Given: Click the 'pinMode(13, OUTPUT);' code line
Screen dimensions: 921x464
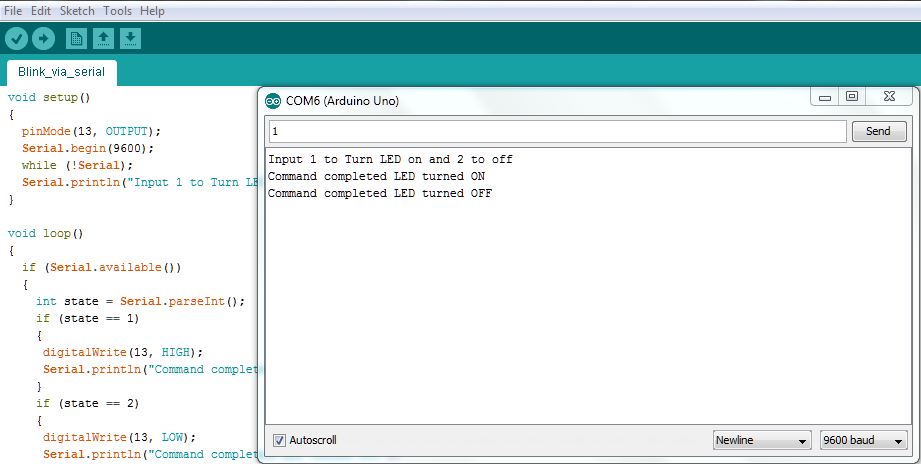Looking at the screenshot, I should pyautogui.click(x=91, y=132).
